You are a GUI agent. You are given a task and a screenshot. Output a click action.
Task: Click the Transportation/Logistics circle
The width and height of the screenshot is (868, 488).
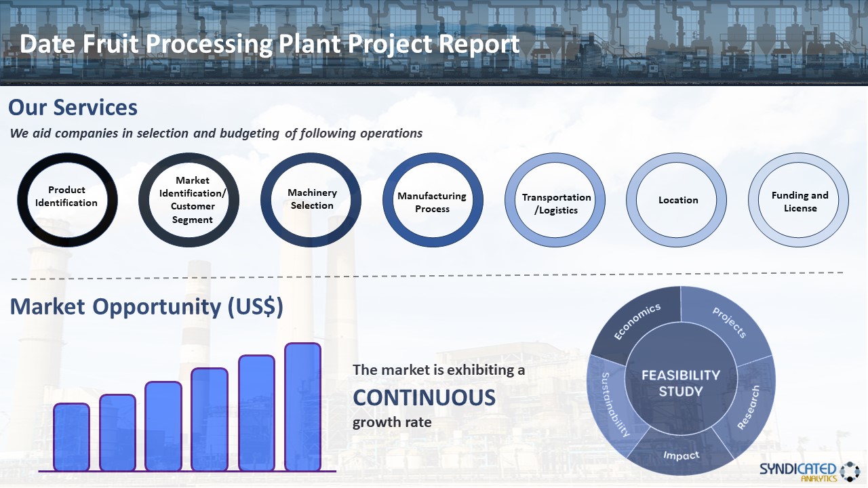[555, 200]
